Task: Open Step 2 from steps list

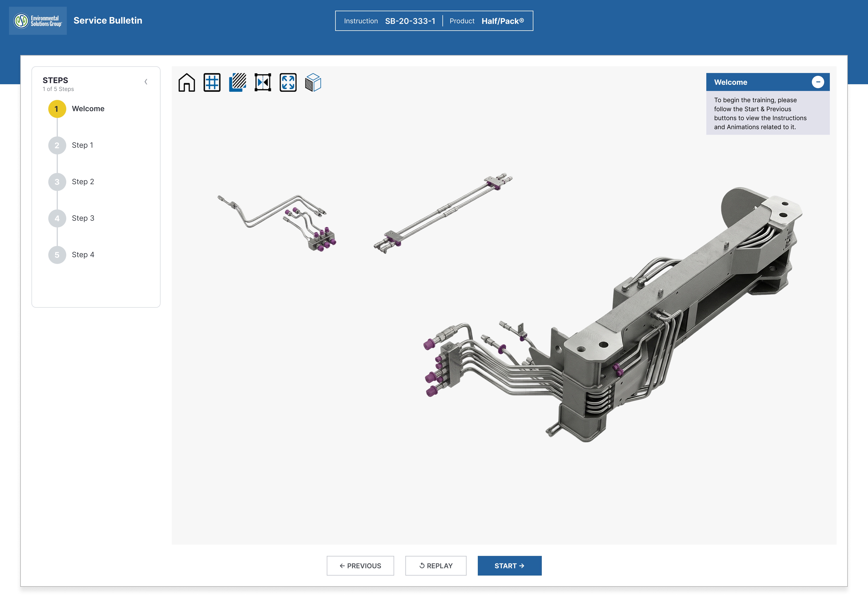Action: (x=83, y=182)
